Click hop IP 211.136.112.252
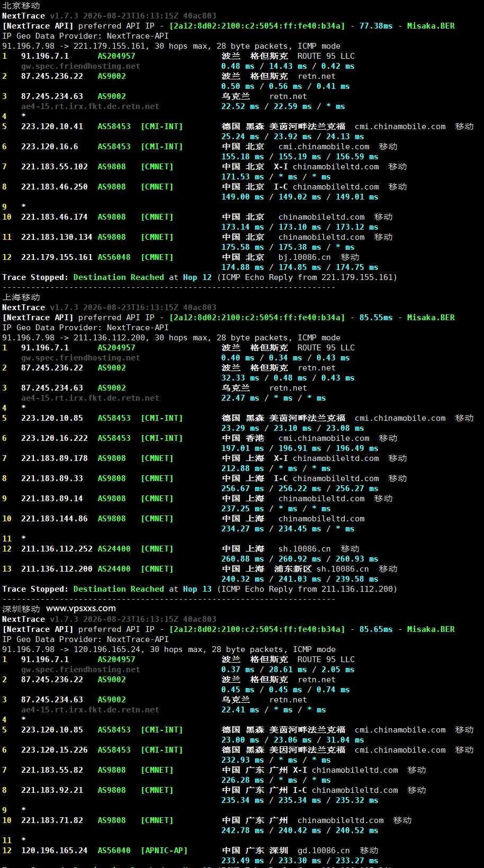Image resolution: width=484 pixels, height=868 pixels. coord(57,548)
